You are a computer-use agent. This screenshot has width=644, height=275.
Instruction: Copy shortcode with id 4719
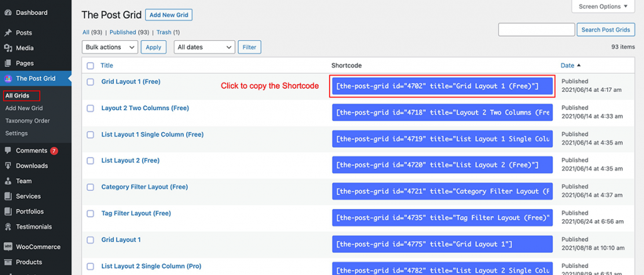click(x=442, y=139)
